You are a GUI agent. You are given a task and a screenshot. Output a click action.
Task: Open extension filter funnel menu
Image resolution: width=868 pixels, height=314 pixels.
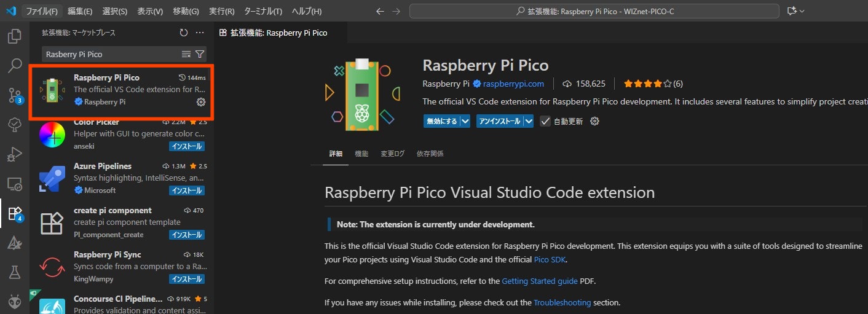(x=200, y=54)
